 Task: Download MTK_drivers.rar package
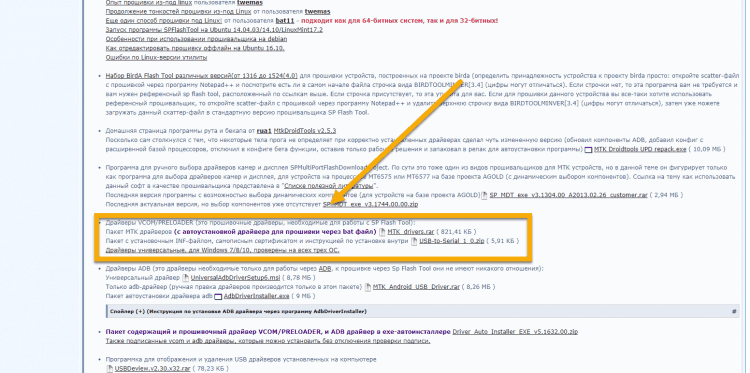pyautogui.click(x=410, y=232)
